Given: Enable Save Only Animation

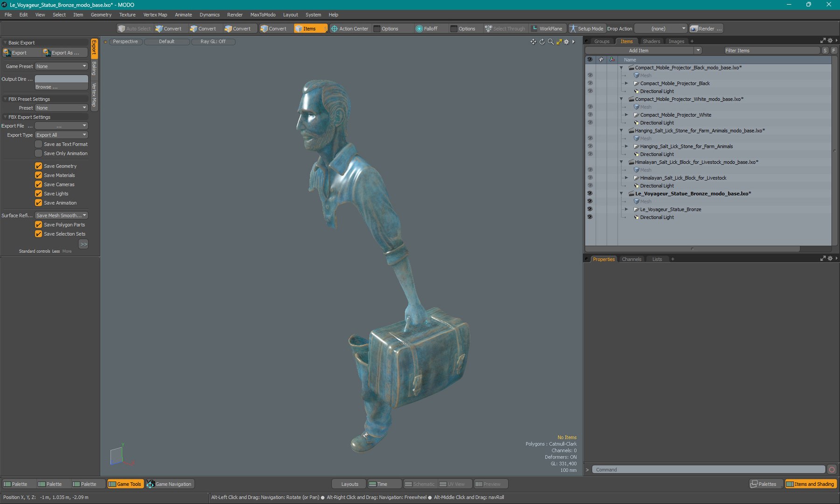Looking at the screenshot, I should [39, 154].
